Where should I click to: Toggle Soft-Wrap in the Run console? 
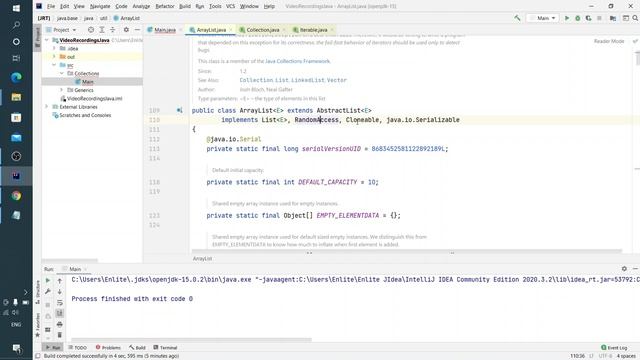coord(60,302)
